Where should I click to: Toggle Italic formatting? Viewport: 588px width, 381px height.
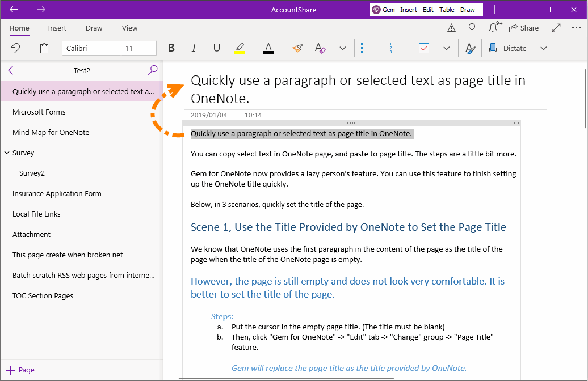(194, 48)
